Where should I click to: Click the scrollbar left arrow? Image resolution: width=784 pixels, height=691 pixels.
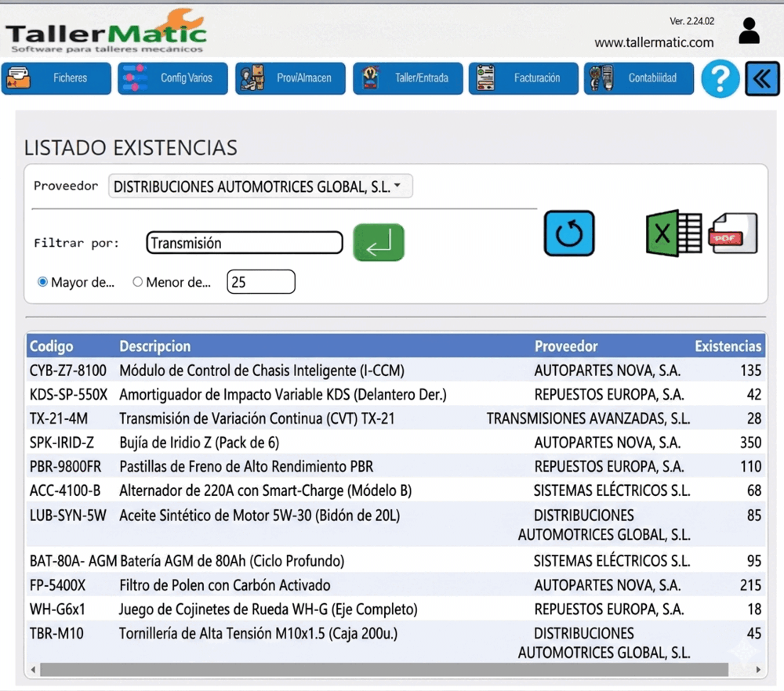coord(33,670)
